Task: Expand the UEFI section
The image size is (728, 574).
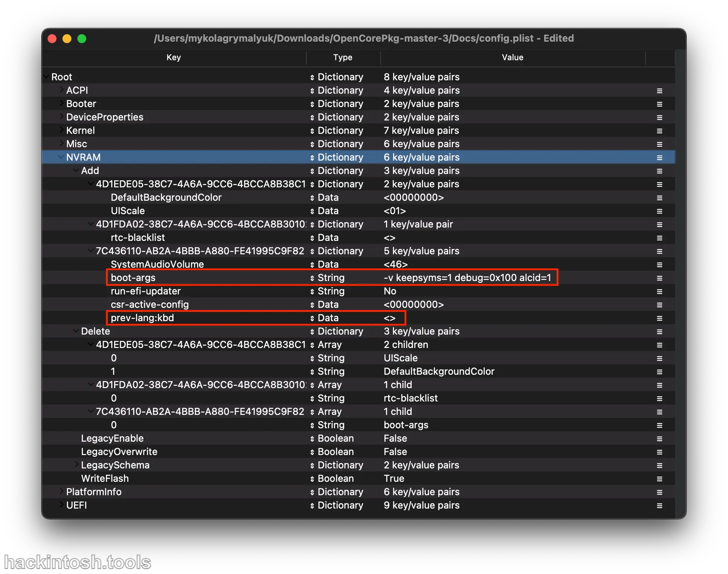Action: [x=62, y=504]
